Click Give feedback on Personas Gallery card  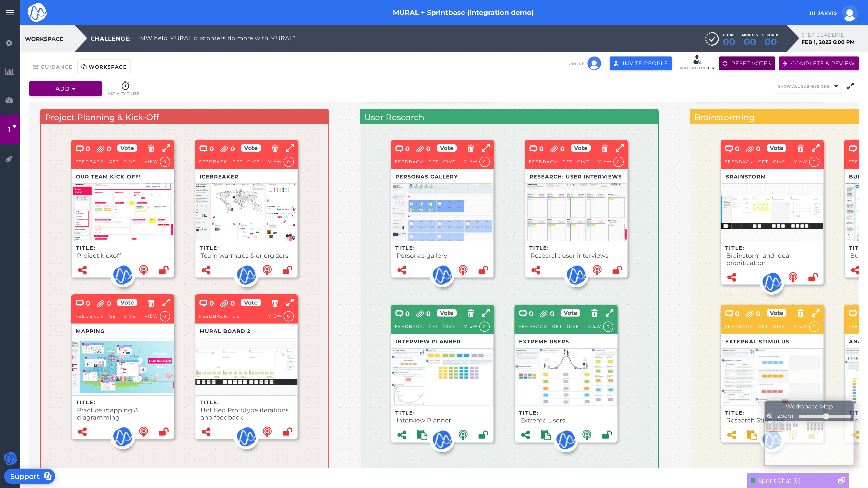[x=449, y=162]
